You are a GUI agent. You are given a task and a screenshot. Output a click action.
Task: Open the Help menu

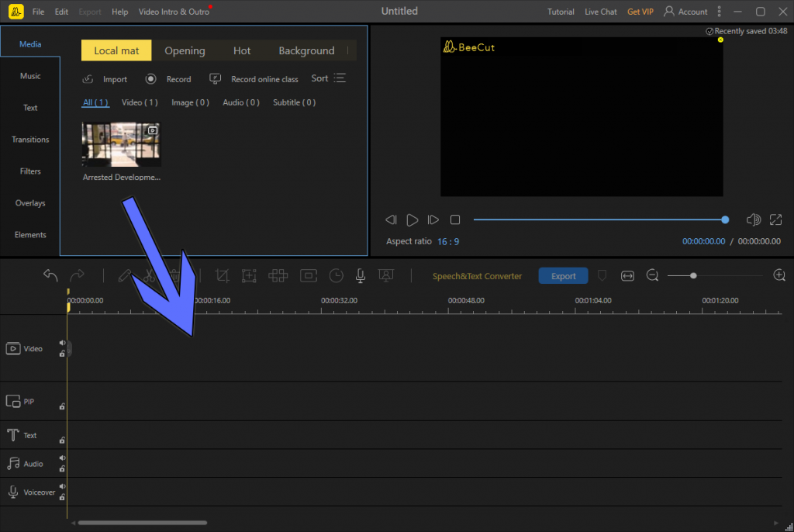pos(119,12)
